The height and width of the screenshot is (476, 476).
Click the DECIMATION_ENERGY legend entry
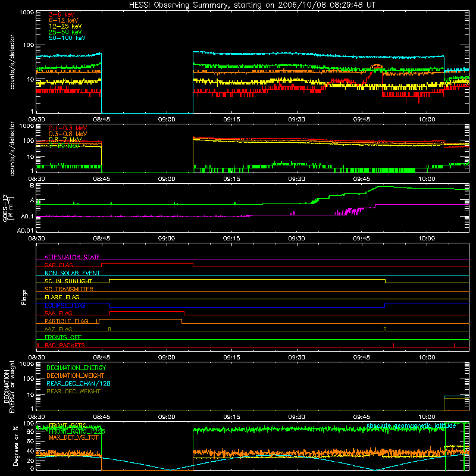pyautogui.click(x=76, y=368)
